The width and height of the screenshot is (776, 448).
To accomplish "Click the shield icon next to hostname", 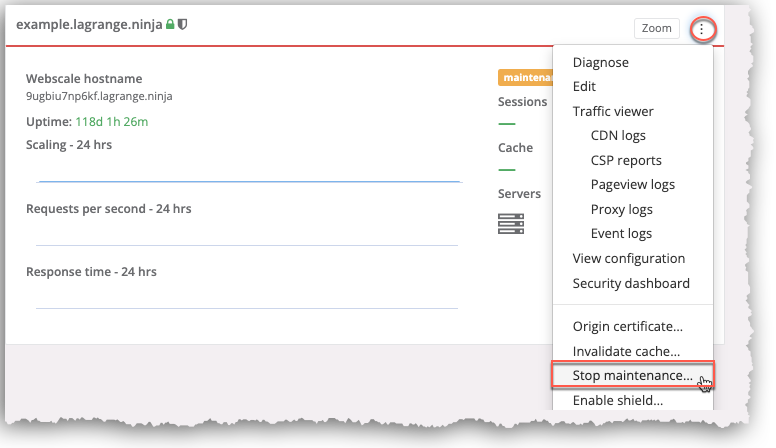I will (x=182, y=24).
